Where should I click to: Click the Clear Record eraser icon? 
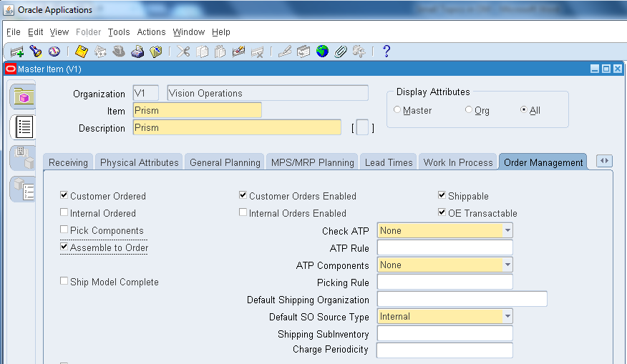click(x=239, y=51)
